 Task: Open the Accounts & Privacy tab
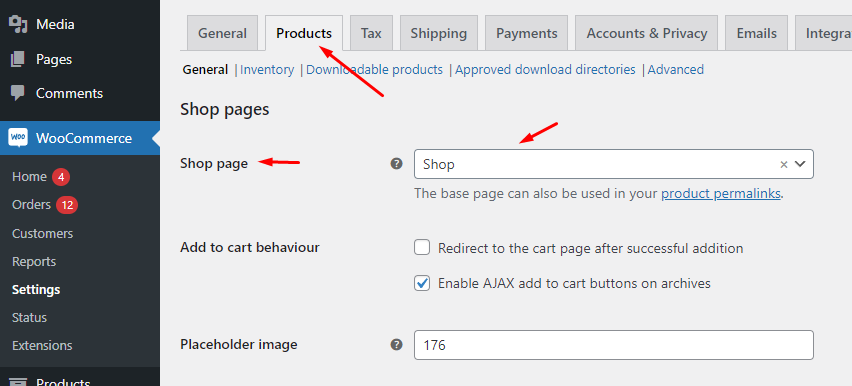(647, 33)
